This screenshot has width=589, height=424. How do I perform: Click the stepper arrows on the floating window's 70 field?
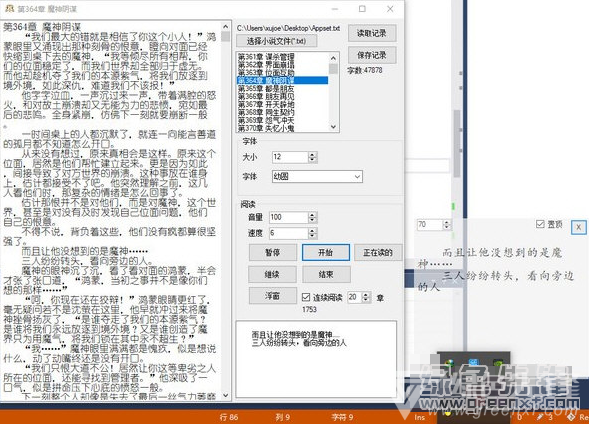tap(447, 225)
